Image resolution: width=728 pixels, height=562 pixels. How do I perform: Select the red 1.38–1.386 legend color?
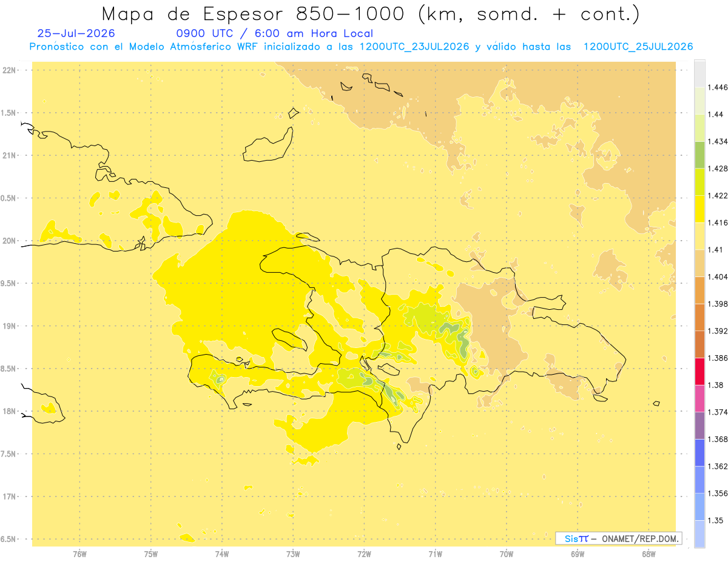coord(699,371)
